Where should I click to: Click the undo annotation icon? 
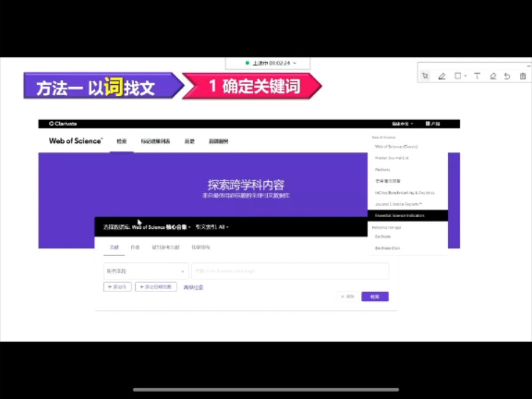507,76
